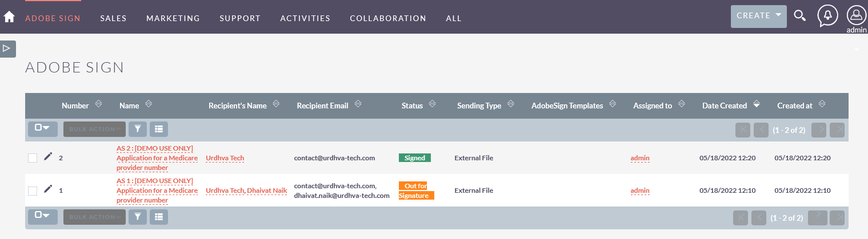The image size is (868, 239).
Task: Click External File in record 2 row
Action: pos(474,158)
